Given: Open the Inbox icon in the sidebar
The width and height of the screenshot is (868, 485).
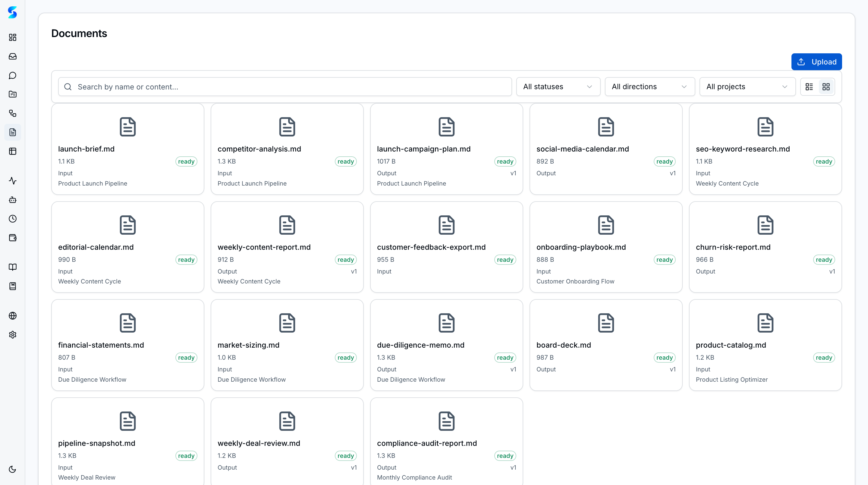Looking at the screenshot, I should point(12,56).
